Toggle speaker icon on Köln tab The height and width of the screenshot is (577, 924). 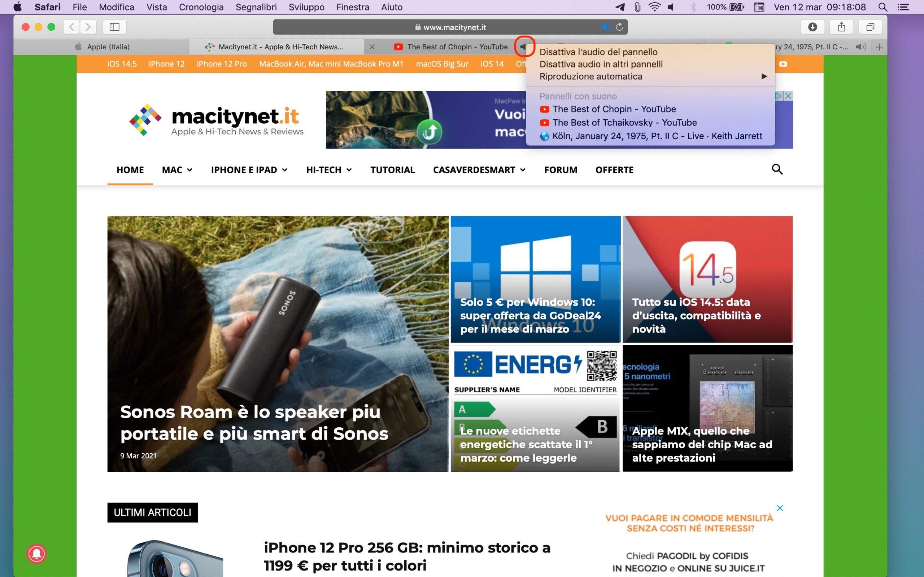tap(860, 47)
